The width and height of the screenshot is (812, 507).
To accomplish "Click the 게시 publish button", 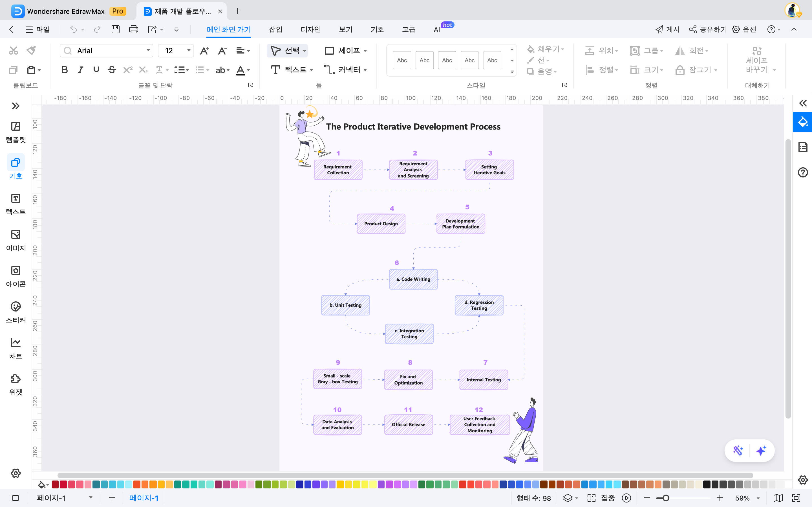I will point(667,29).
